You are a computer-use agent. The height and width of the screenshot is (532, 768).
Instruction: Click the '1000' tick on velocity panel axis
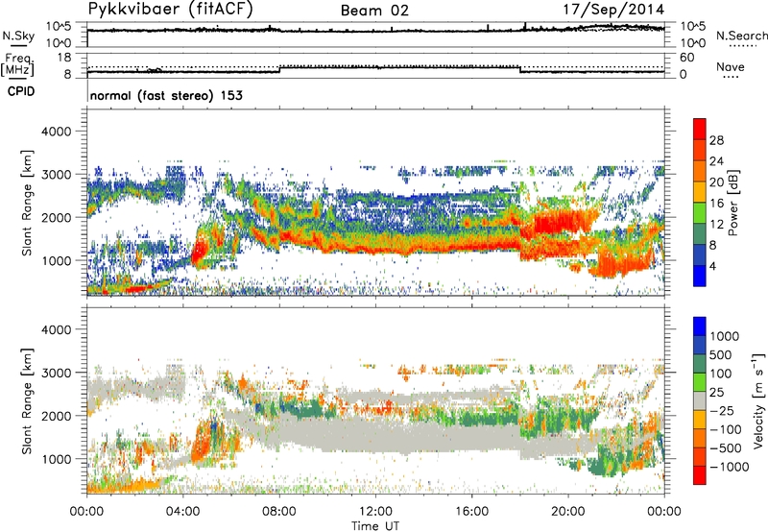(x=57, y=459)
